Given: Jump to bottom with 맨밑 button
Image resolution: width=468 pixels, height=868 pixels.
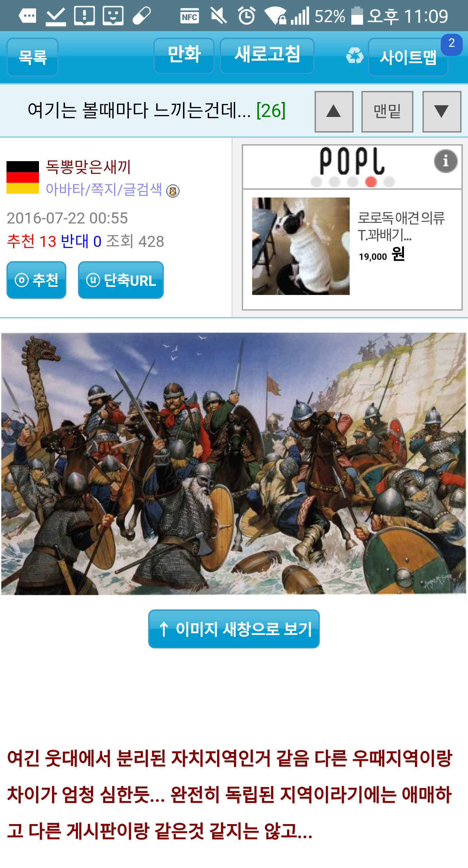Looking at the screenshot, I should click(387, 111).
